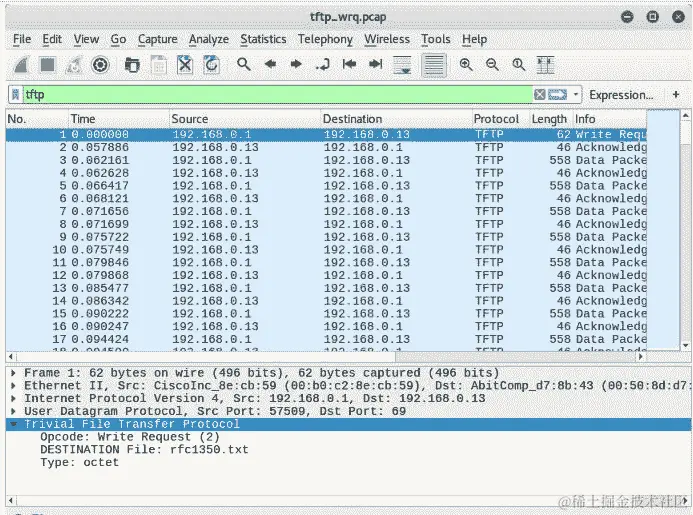Screen dimensions: 693x515
Task: Open filter bookmarks icon beside tftp filter
Action: [15, 94]
